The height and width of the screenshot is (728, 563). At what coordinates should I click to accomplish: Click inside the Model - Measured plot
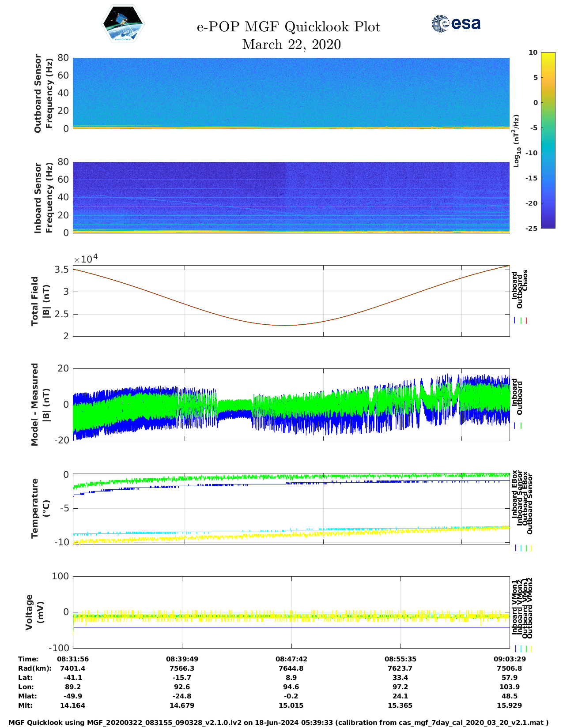click(291, 404)
